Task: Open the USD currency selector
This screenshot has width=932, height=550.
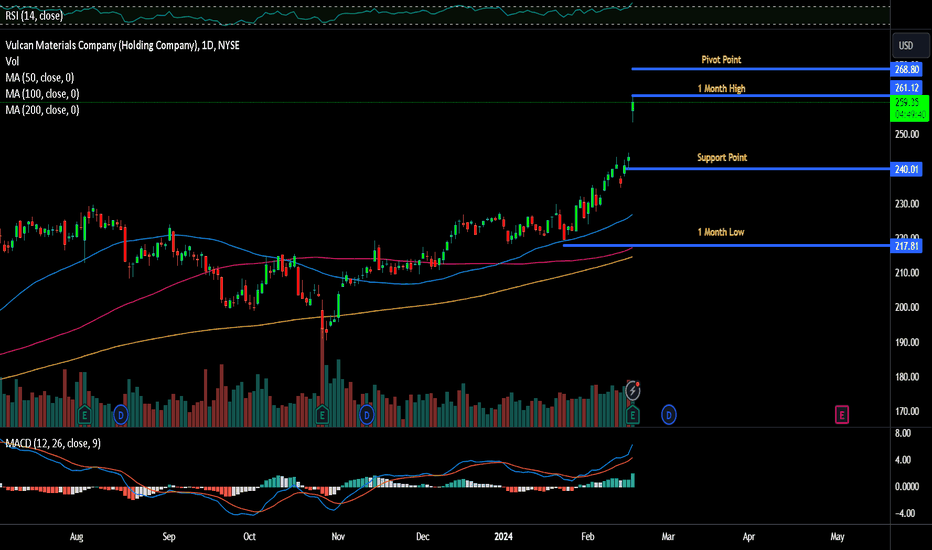Action: click(910, 46)
